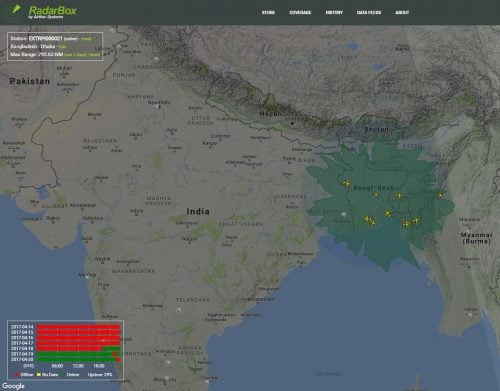Open the ABOUT menu item
Image resolution: width=500 pixels, height=391 pixels.
coord(402,13)
